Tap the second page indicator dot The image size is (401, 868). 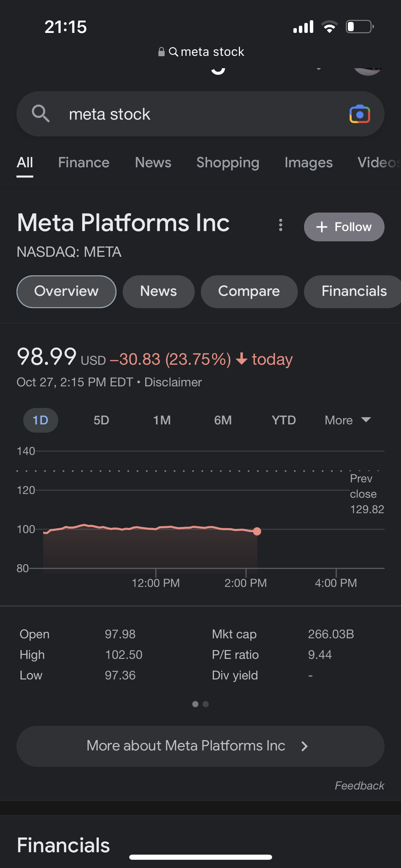coord(206,704)
